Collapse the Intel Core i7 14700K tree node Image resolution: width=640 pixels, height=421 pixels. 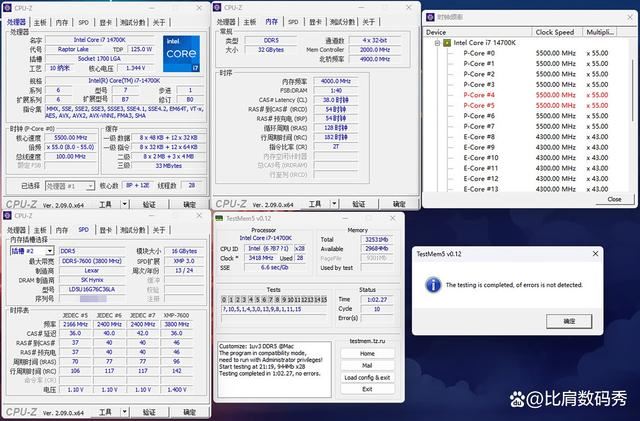pyautogui.click(x=435, y=43)
